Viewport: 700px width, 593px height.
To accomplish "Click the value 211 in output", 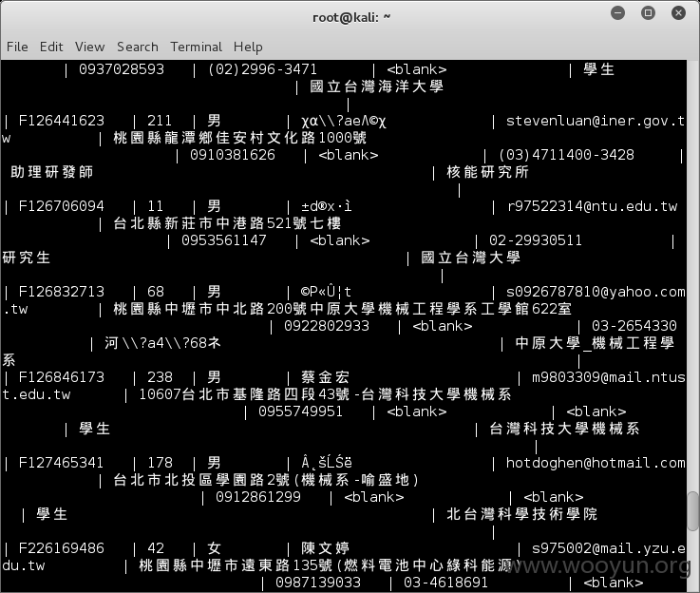I will click(160, 121).
